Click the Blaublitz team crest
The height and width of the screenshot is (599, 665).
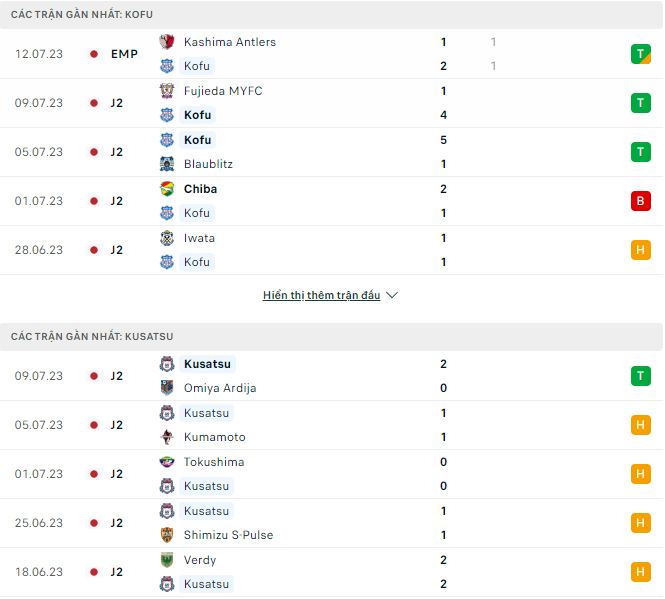(167, 164)
